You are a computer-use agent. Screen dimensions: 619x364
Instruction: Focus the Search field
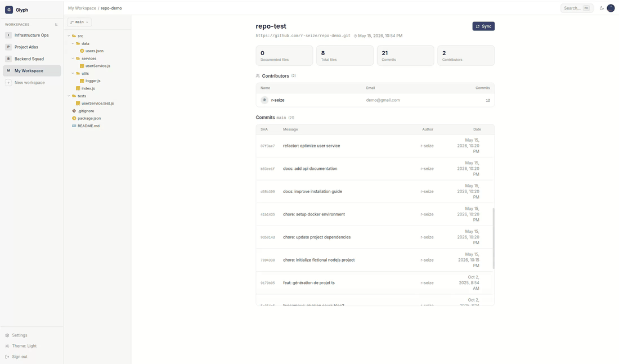coord(577,8)
